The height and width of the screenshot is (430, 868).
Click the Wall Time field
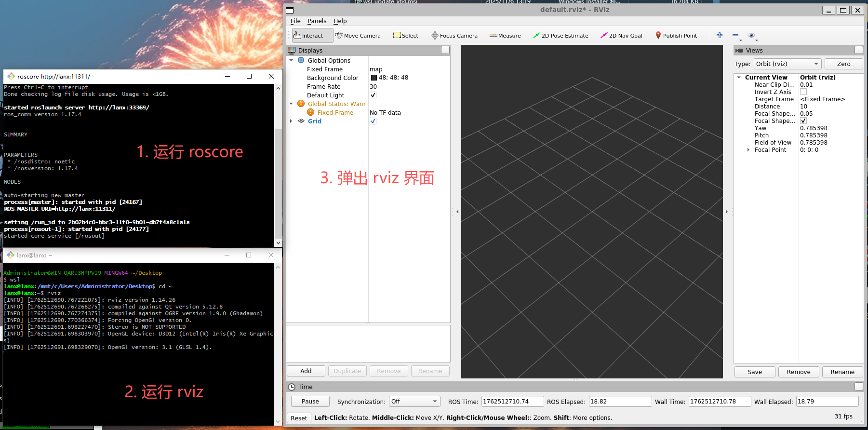tap(720, 401)
